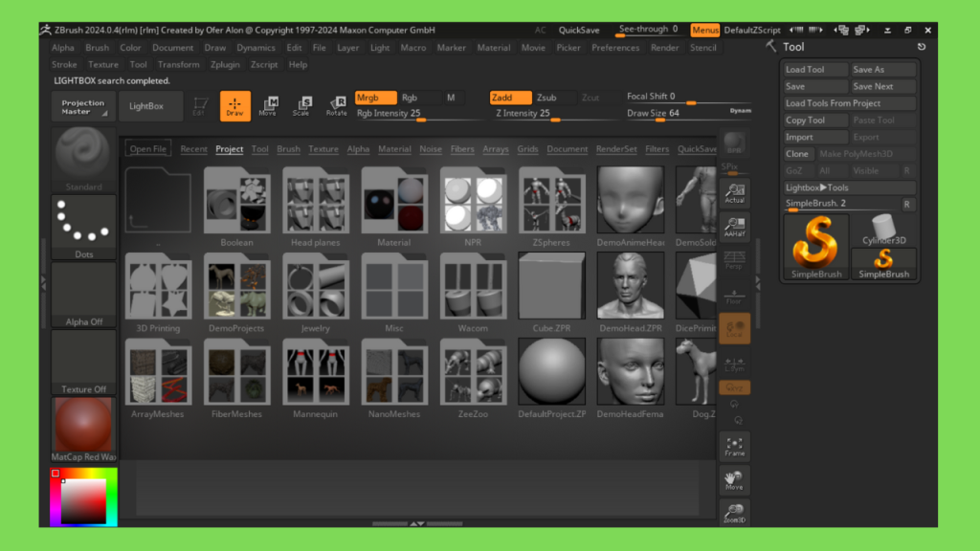
Task: Click the Frame view icon
Action: click(734, 446)
